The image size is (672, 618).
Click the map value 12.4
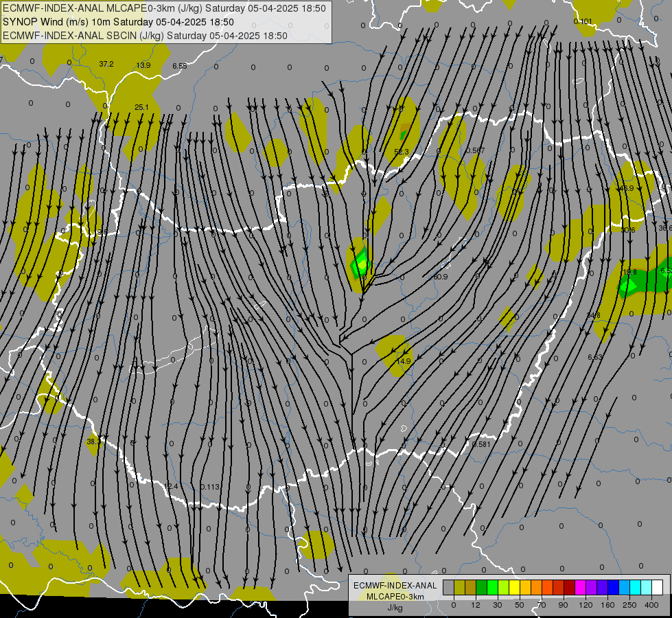point(170,486)
